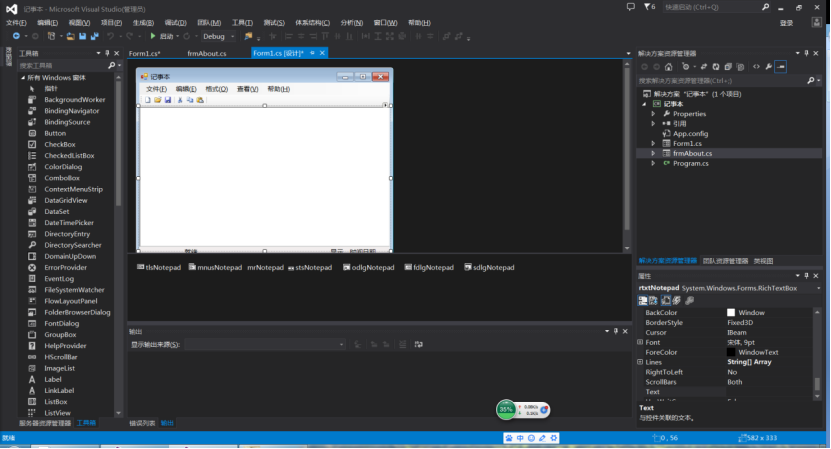Click the Clear All icon in Output panel
Screen dimensions: 831x449
pos(403,345)
